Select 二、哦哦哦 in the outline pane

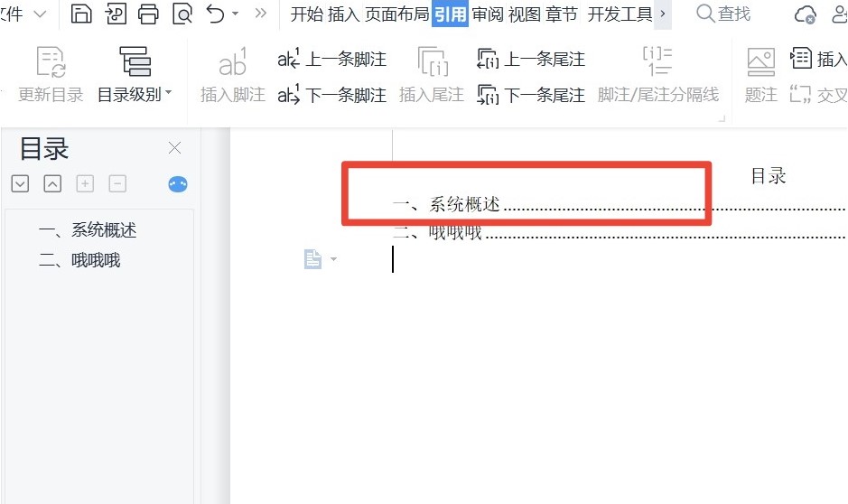coord(79,260)
